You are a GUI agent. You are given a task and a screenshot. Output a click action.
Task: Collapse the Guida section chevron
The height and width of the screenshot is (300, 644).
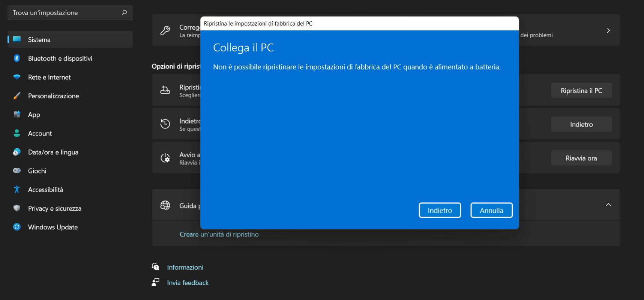pyautogui.click(x=608, y=205)
